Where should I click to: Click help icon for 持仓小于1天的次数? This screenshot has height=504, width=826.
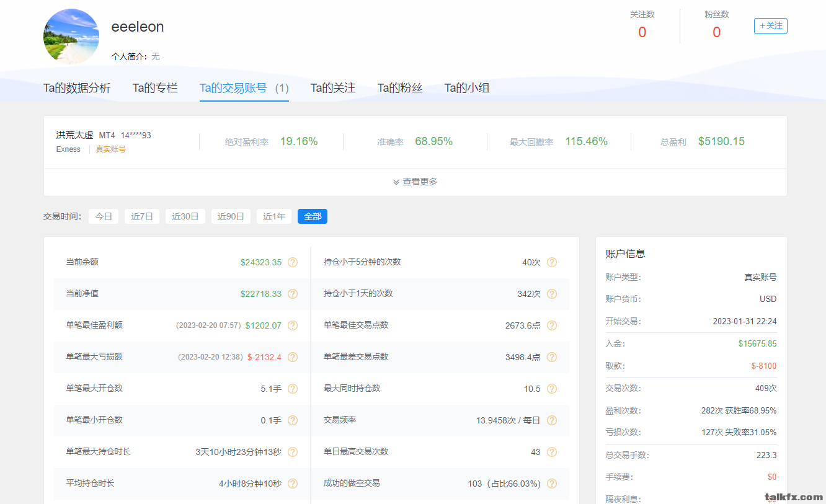pos(552,294)
